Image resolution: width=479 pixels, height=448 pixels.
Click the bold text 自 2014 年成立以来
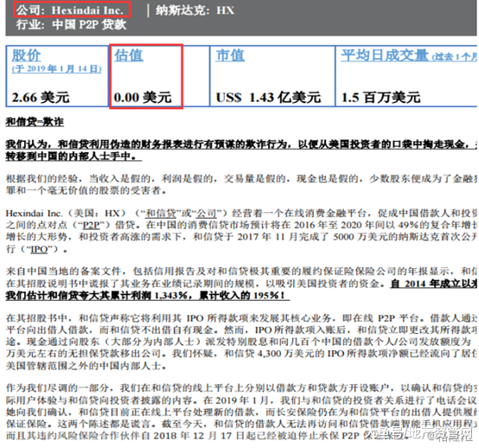click(x=434, y=284)
